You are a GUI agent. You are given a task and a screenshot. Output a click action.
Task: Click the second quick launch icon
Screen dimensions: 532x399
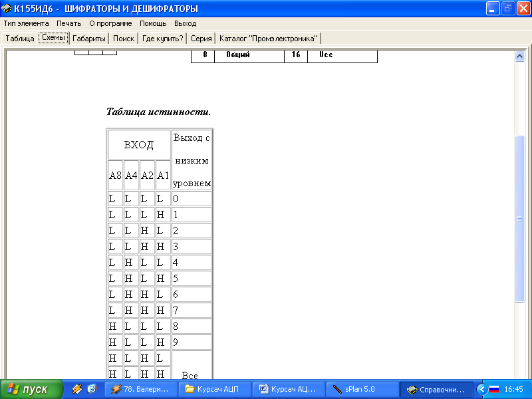point(92,389)
